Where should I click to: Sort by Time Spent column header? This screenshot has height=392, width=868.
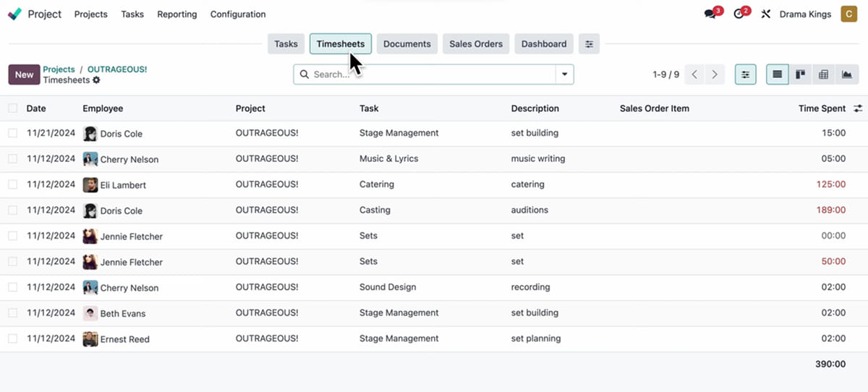[x=822, y=108]
